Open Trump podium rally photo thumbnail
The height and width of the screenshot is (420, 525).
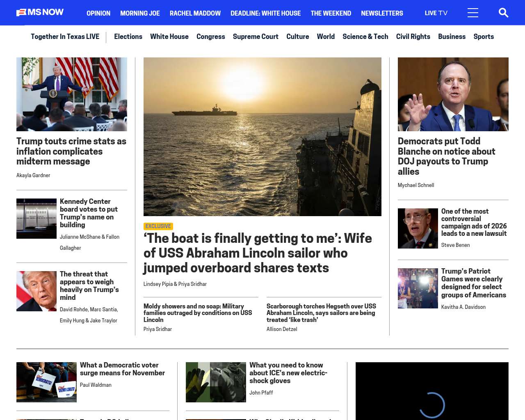coord(72,94)
